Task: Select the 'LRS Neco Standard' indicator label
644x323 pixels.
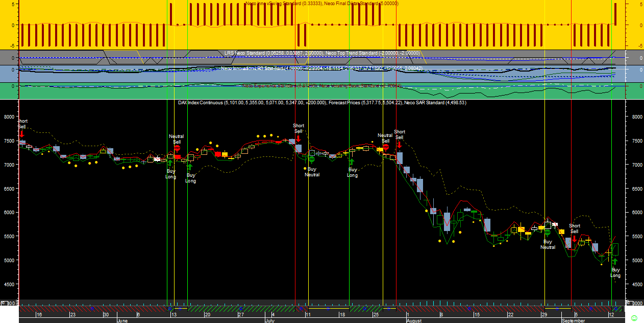Action: point(244,53)
